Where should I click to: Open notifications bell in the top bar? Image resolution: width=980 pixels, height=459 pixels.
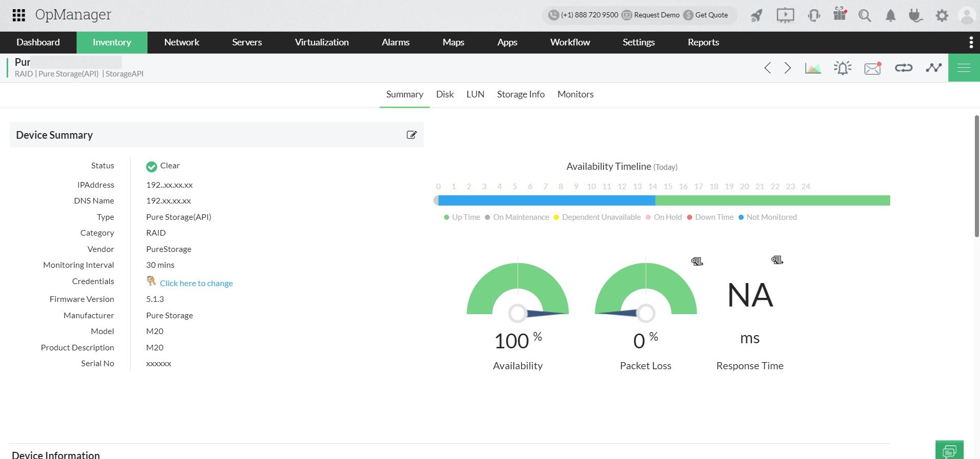point(890,15)
